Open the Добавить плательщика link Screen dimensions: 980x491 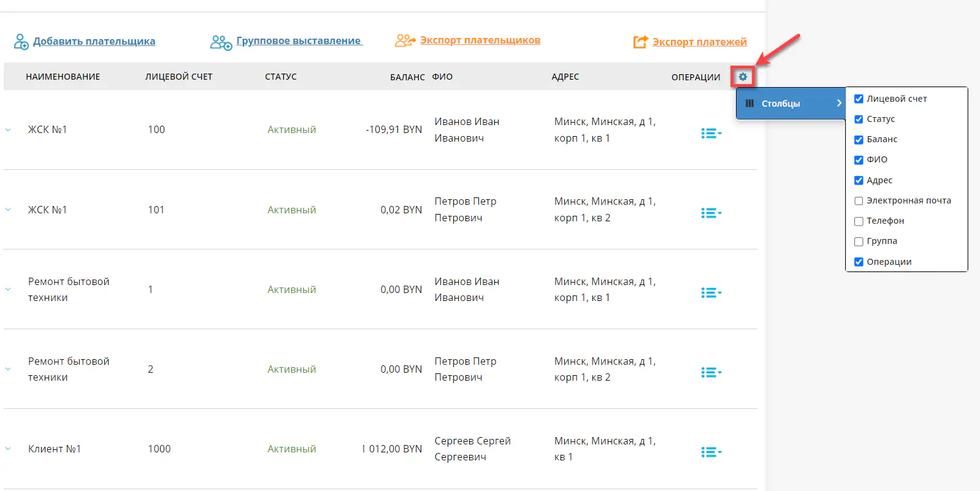[94, 41]
